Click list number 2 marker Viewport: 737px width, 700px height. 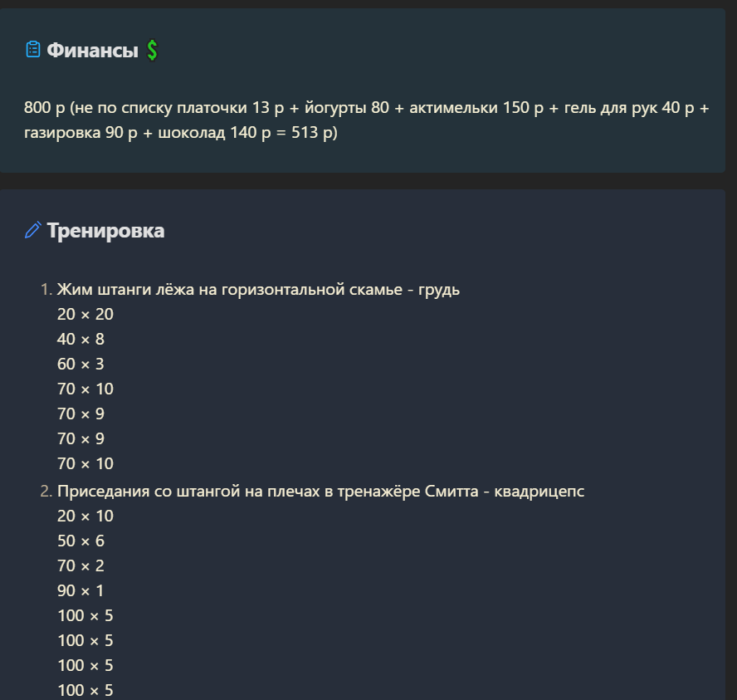click(46, 491)
